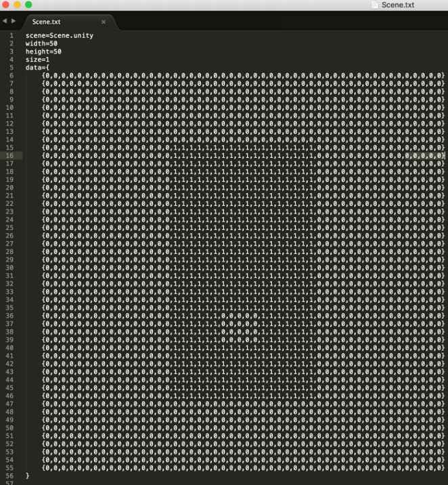Click the forward tab navigation arrow
The image size is (448, 485).
[x=14, y=22]
